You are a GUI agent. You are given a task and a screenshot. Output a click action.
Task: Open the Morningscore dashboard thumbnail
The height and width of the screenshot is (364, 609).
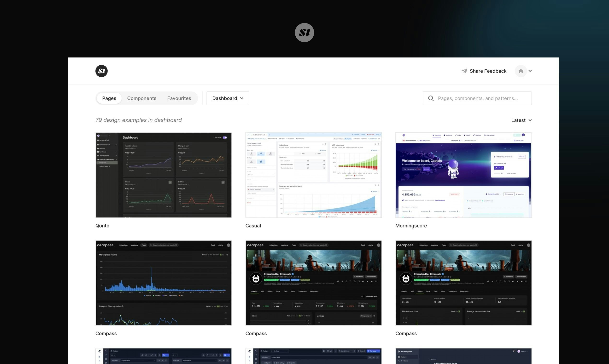click(463, 175)
